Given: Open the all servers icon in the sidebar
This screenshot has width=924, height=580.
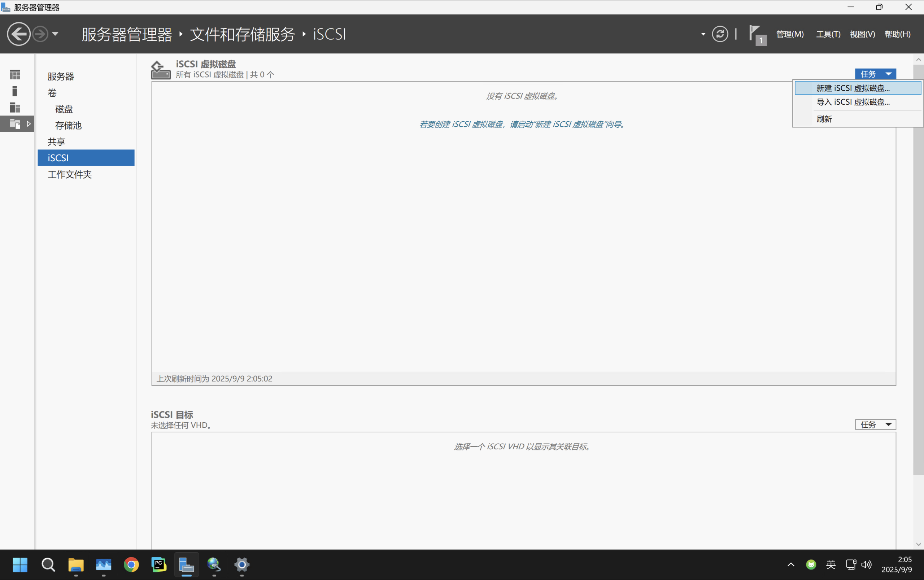Looking at the screenshot, I should coord(14,108).
